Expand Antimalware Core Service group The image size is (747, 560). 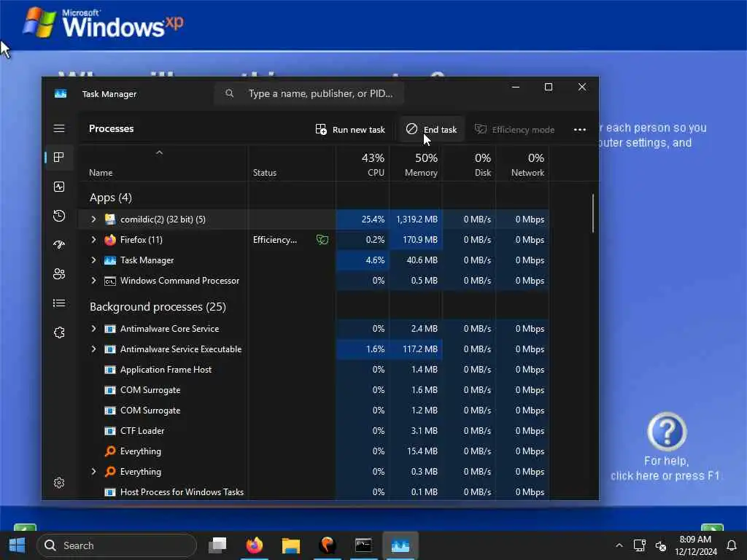tap(93, 329)
